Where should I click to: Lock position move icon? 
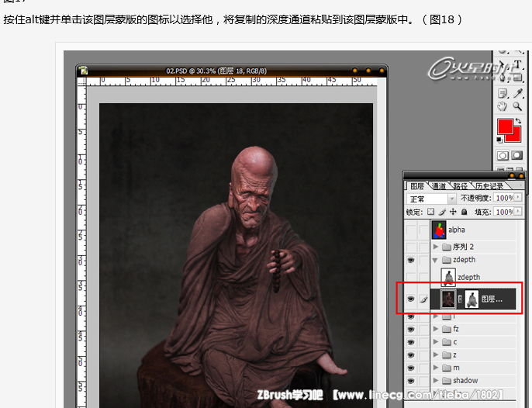(453, 212)
